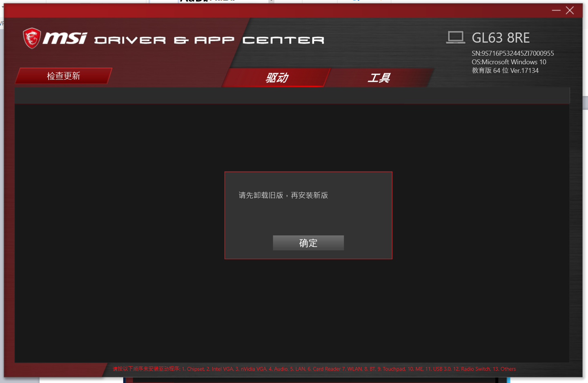Click the 检查更新 button
Screen dimensions: 588x383
(x=63, y=76)
